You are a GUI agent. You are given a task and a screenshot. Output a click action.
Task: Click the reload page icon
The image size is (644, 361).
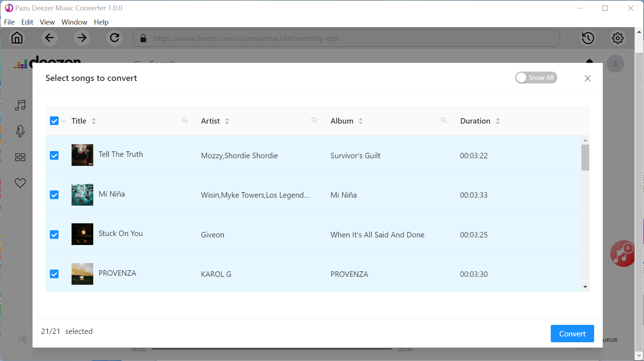[115, 38]
